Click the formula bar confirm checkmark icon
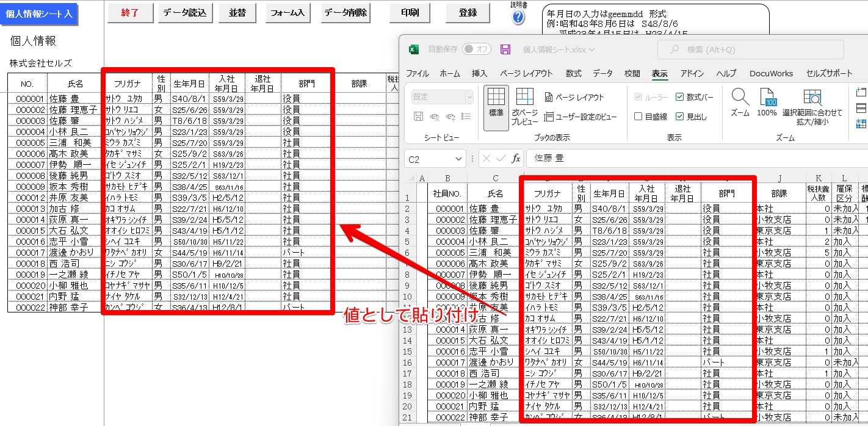868x426 pixels. point(501,159)
